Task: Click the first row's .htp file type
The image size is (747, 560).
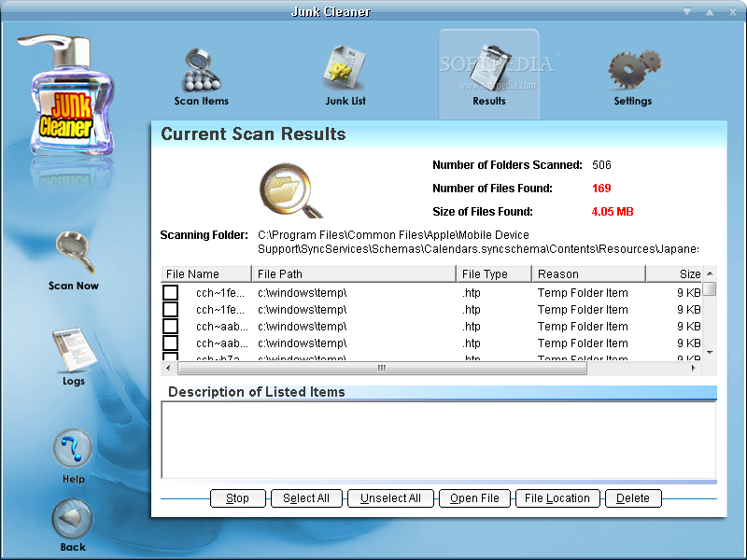Action: tap(472, 292)
